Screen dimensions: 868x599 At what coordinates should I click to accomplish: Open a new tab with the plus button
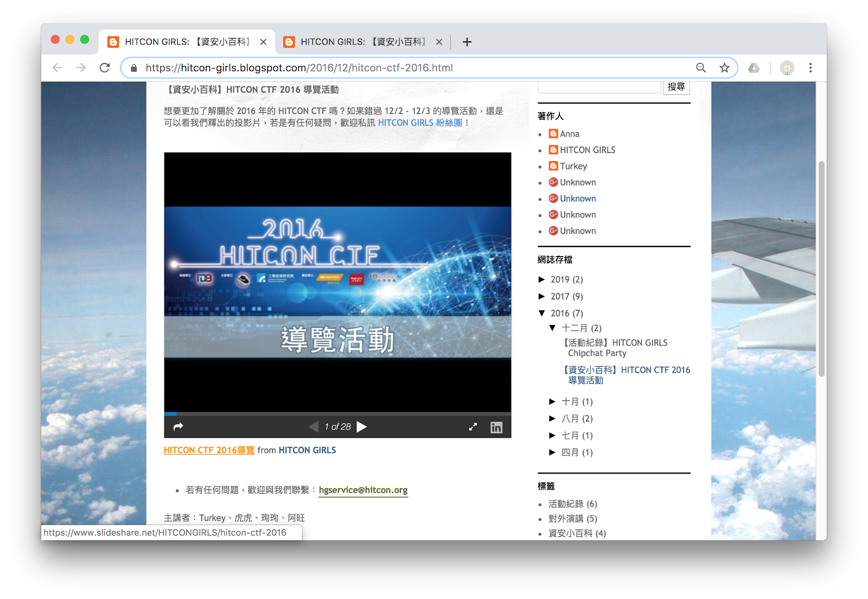[467, 42]
